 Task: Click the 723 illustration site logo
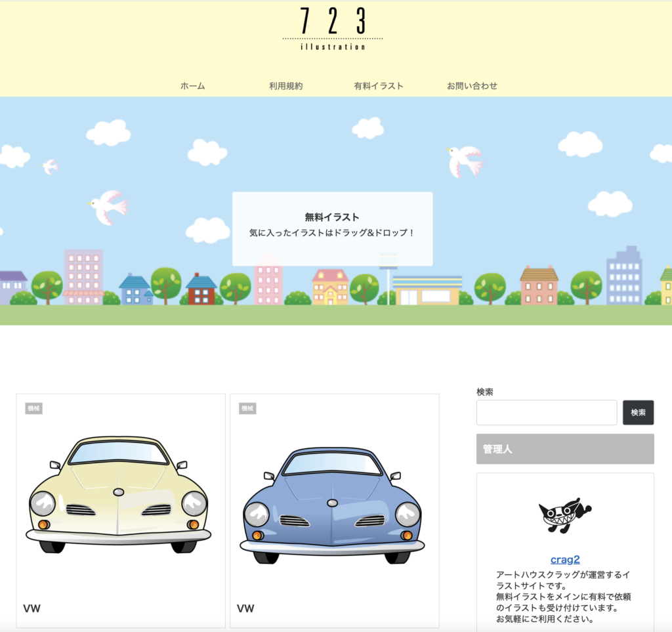coord(333,29)
